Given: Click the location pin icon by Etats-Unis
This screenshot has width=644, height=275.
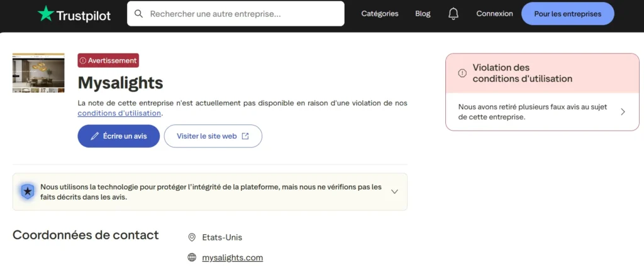Looking at the screenshot, I should pyautogui.click(x=191, y=237).
